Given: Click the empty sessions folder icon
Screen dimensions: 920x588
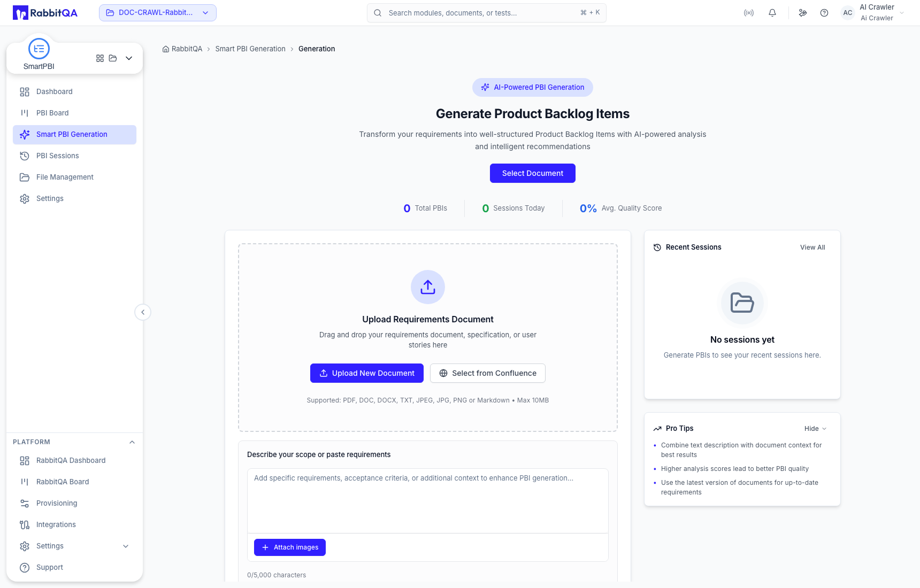Looking at the screenshot, I should pyautogui.click(x=742, y=303).
